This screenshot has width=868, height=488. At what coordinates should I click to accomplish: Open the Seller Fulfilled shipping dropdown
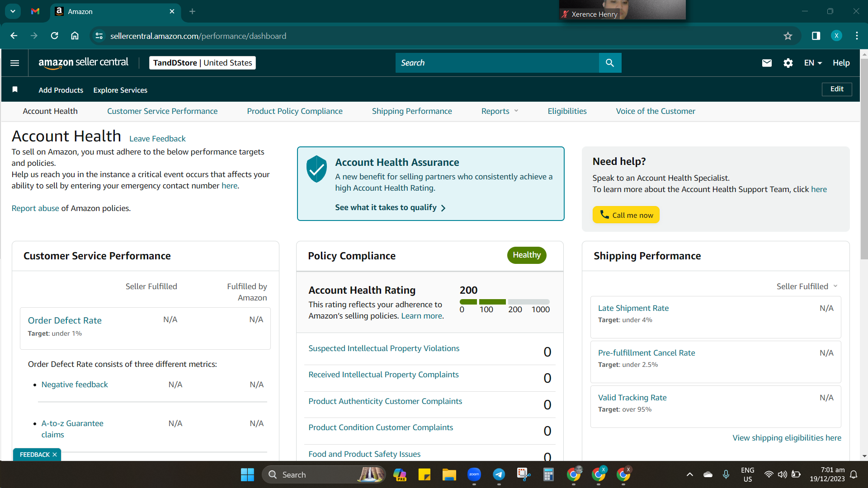tap(807, 286)
